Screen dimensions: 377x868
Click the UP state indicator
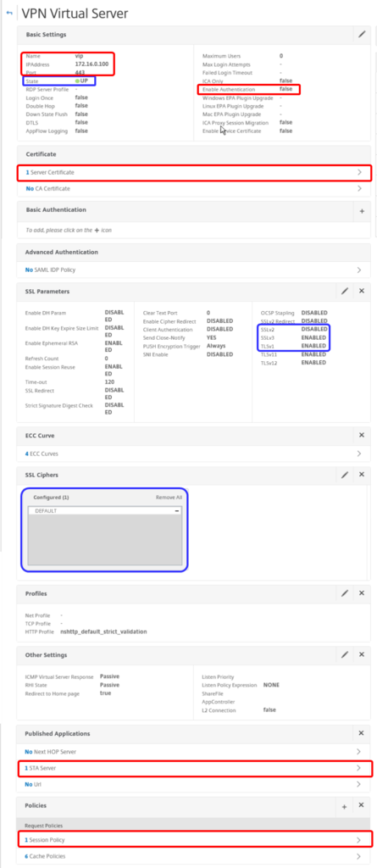point(82,81)
